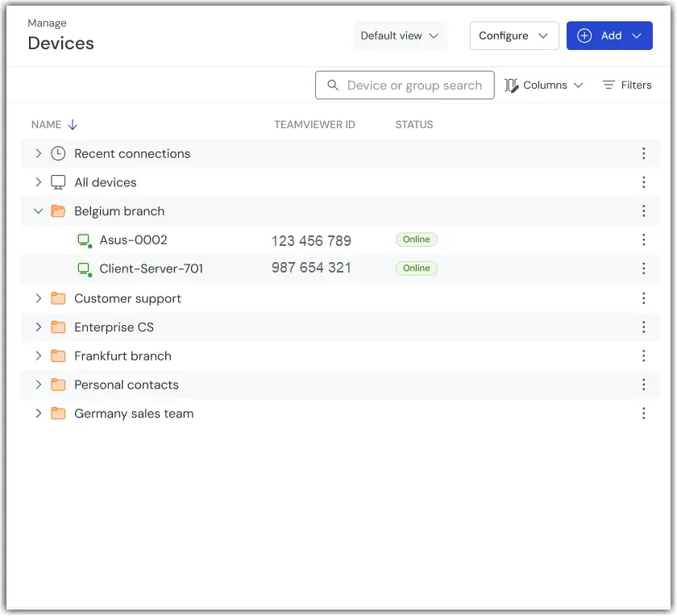Open the Configure dropdown
Viewport: 677px width, 616px height.
click(x=514, y=35)
